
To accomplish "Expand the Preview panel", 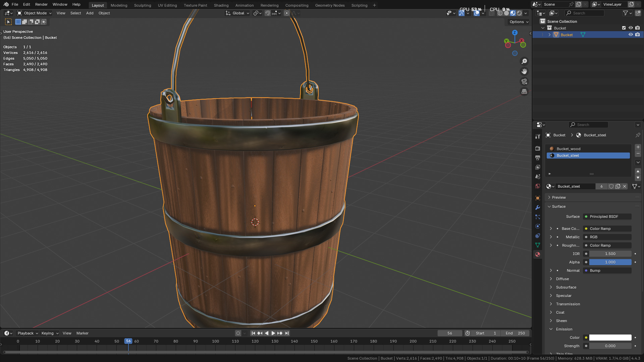I will tap(593, 197).
